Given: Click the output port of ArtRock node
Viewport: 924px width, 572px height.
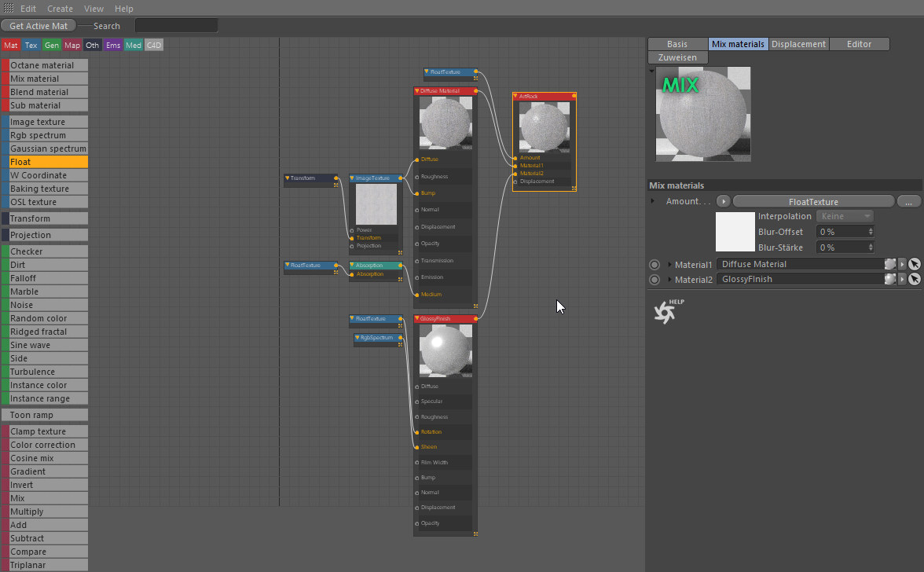Looking at the screenshot, I should [574, 96].
